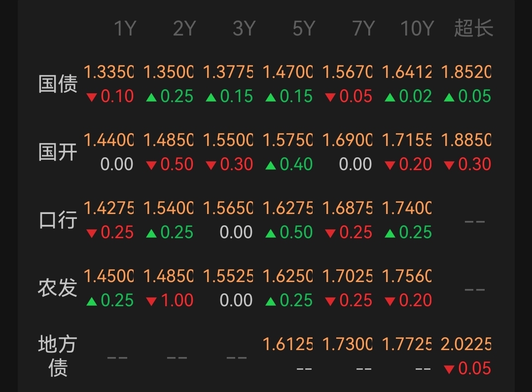Select 国开 5Y yield 1.5750

[287, 140]
